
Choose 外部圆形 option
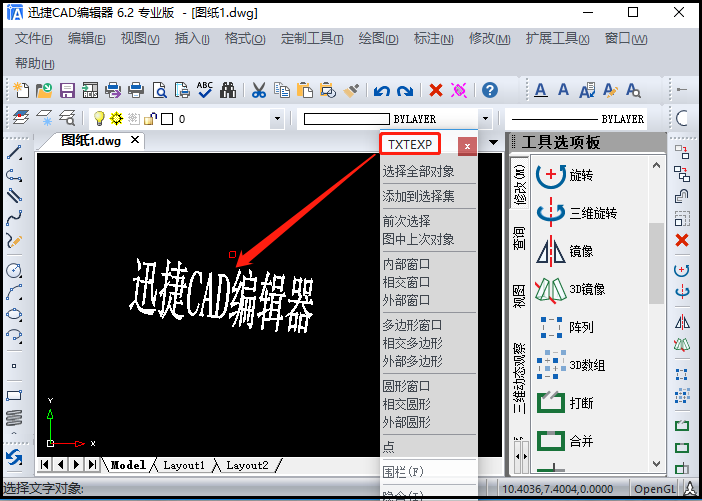point(407,422)
